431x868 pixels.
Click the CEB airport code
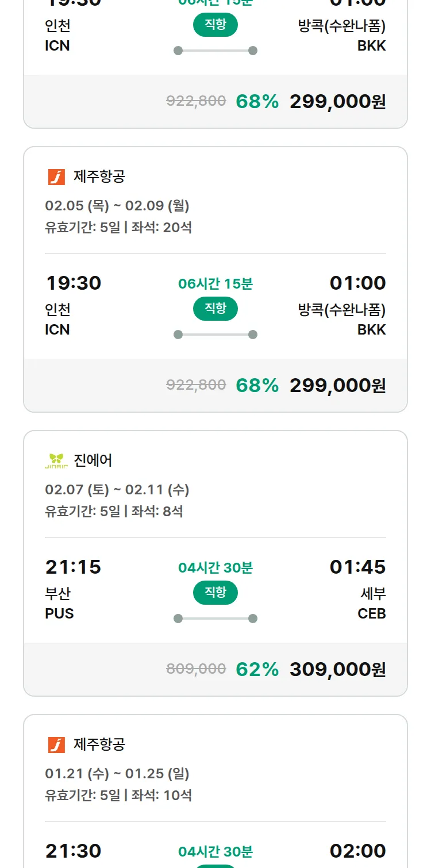click(371, 613)
